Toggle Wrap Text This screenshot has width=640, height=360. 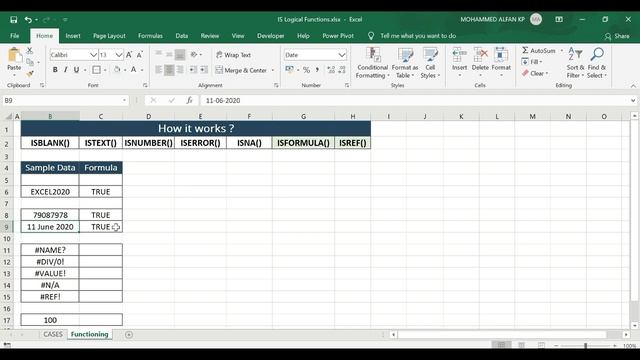(233, 55)
